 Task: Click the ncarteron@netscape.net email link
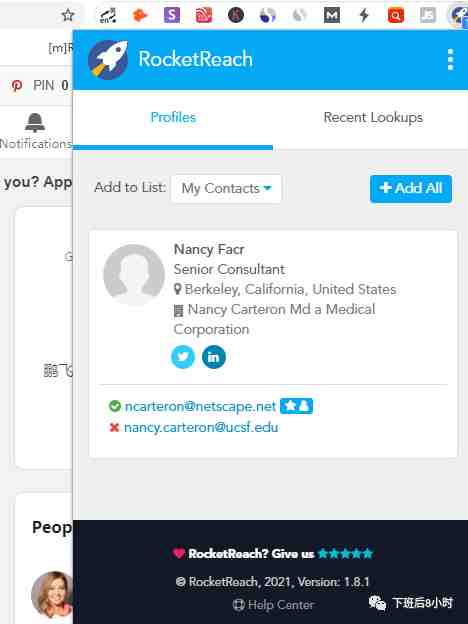pyautogui.click(x=200, y=406)
